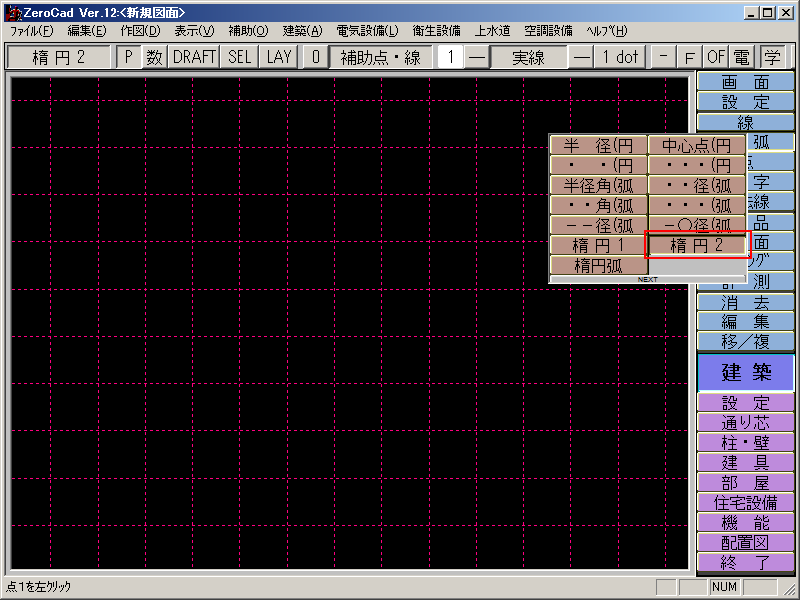This screenshot has width=800, height=600.
Task: Open the 補助点・線 type selector
Action: pos(380,57)
